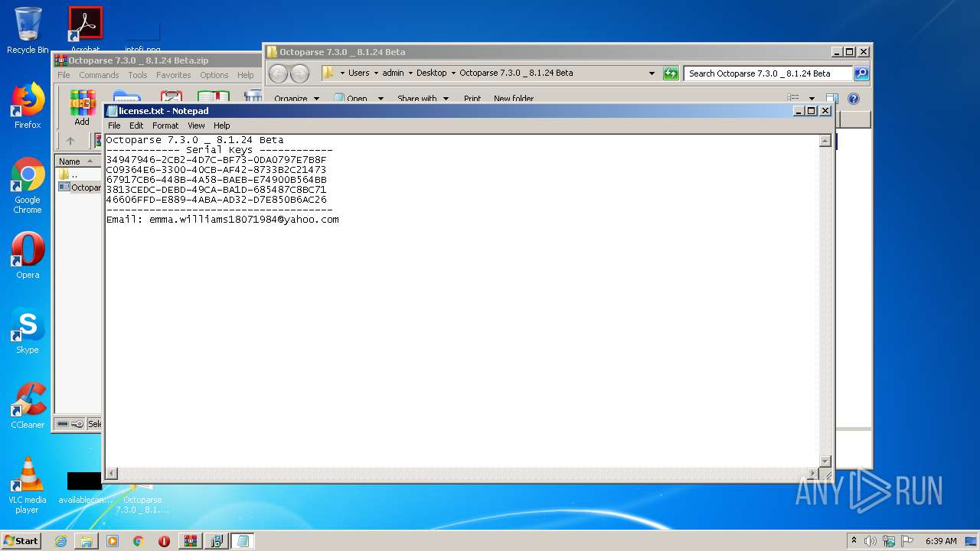Open Notepad View menu
This screenshot has width=980, height=551.
tap(197, 126)
